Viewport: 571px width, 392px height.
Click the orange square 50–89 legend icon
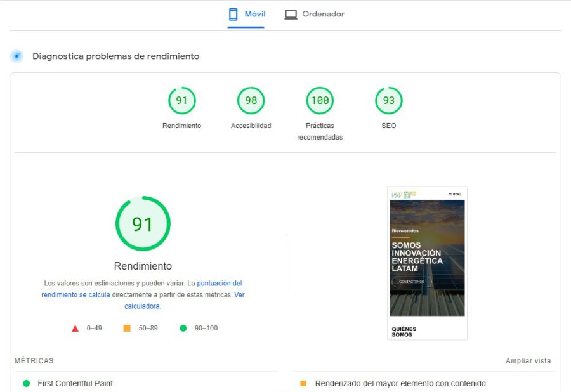(127, 328)
